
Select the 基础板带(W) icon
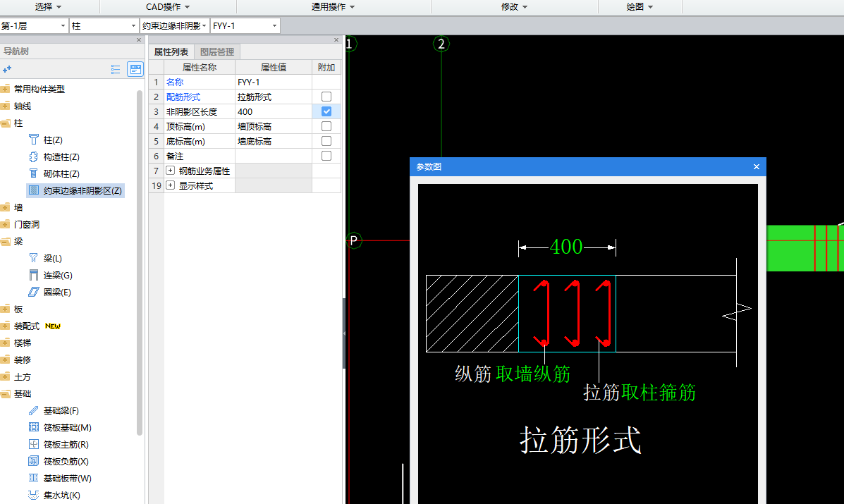(x=33, y=478)
